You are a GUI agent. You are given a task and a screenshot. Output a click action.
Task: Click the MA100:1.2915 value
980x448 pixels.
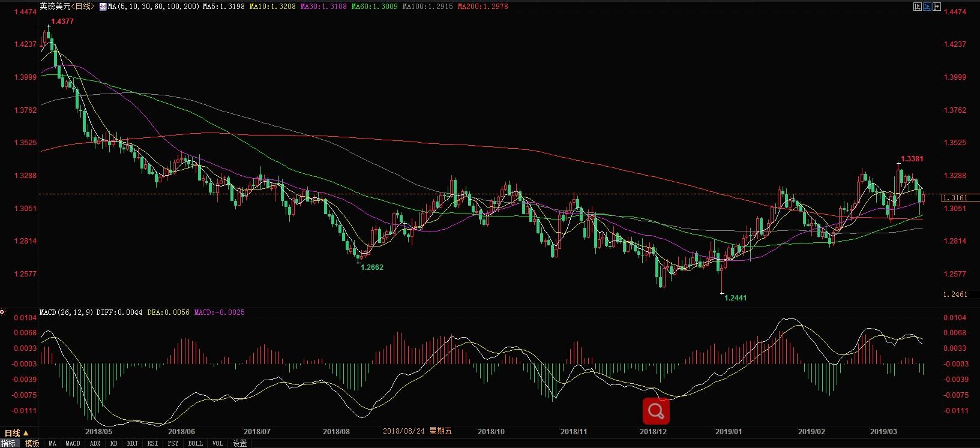coord(428,7)
